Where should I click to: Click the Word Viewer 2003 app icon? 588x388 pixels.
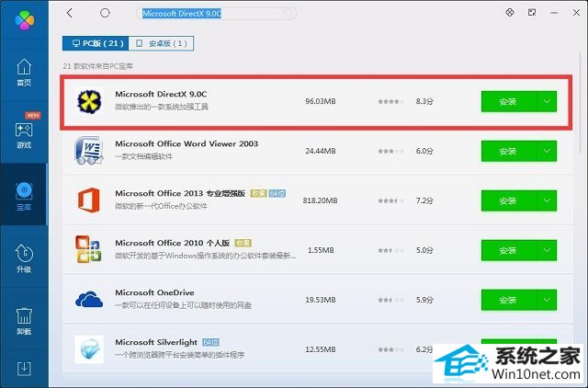pyautogui.click(x=89, y=151)
